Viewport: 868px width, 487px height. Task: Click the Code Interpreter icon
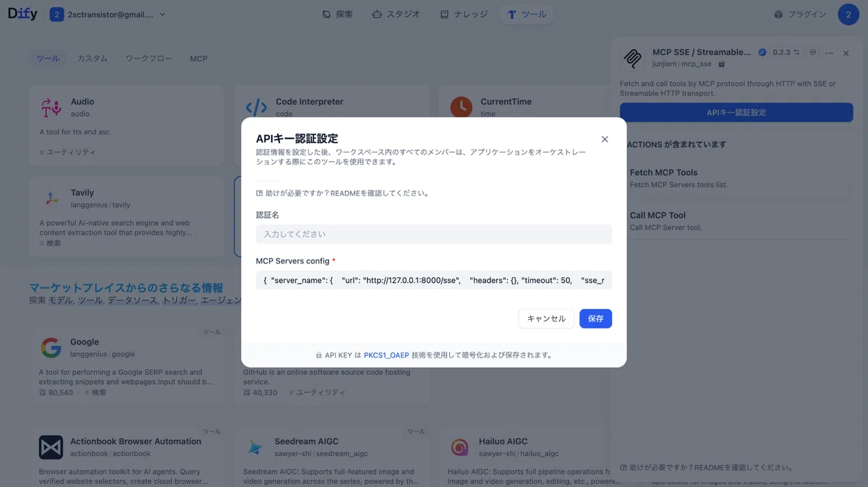coord(256,108)
